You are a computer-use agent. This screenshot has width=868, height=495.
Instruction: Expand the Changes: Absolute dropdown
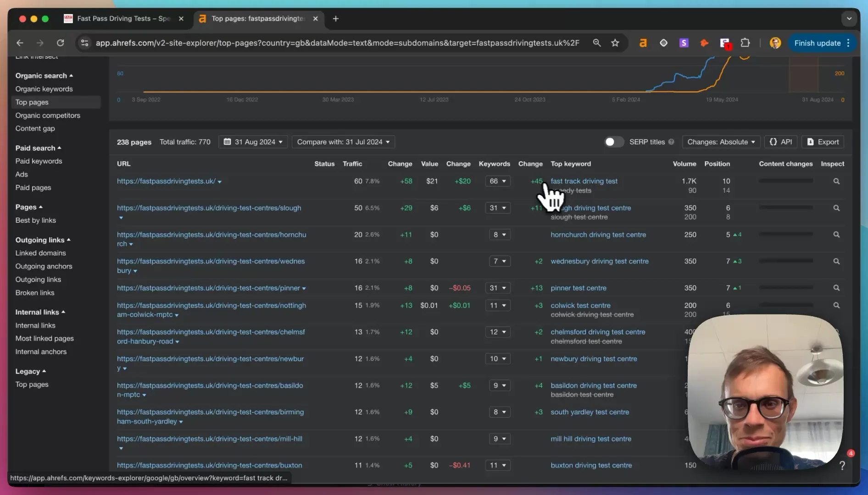click(x=721, y=142)
